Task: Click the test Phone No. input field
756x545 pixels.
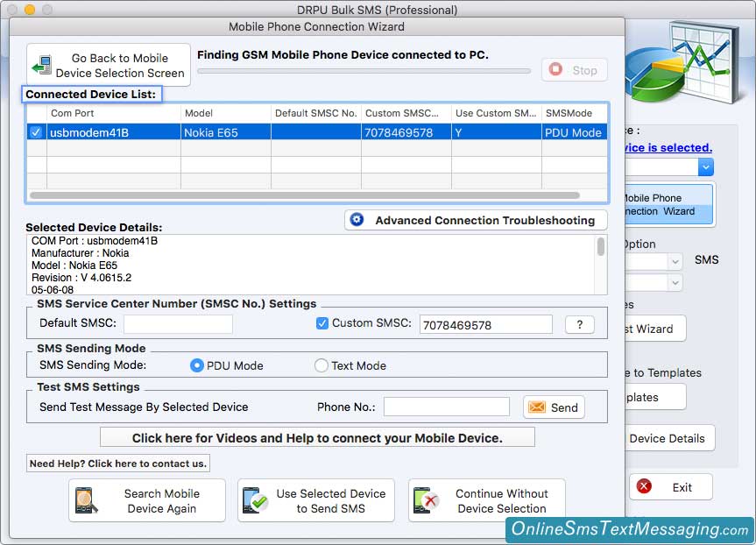Action: click(447, 407)
